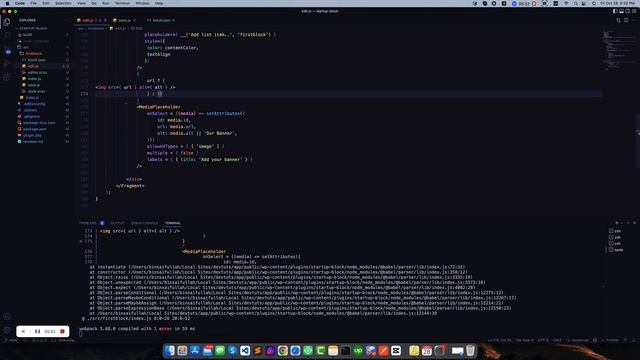Collapse the src folder
The image size is (640, 360).
[x=26, y=47]
